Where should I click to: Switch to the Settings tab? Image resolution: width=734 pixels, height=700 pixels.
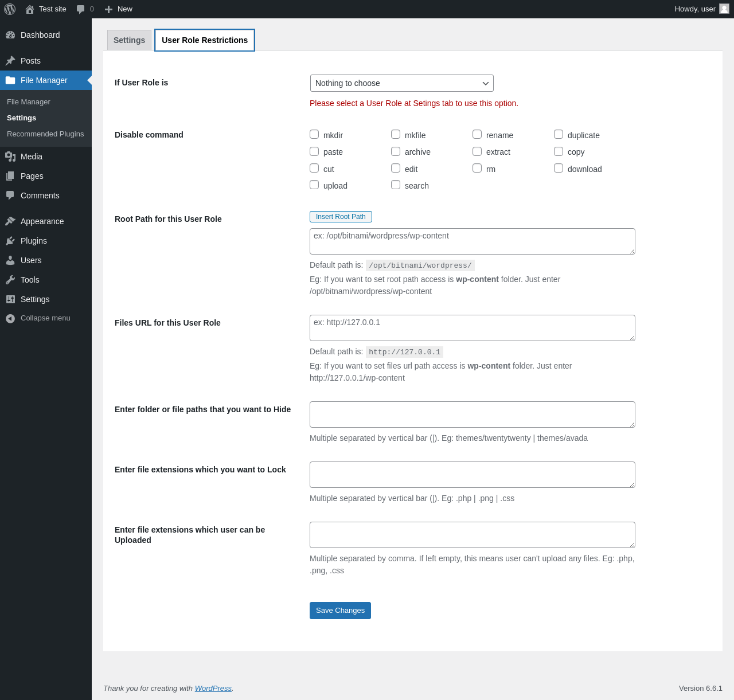[130, 40]
